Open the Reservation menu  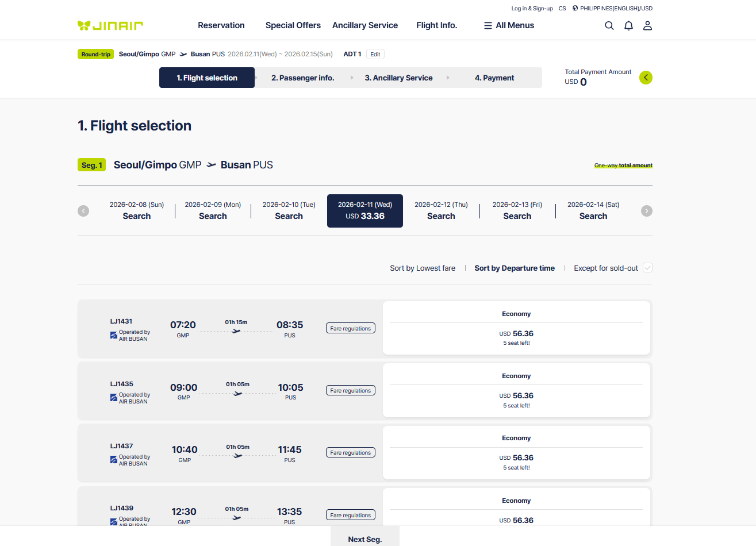[x=221, y=25]
